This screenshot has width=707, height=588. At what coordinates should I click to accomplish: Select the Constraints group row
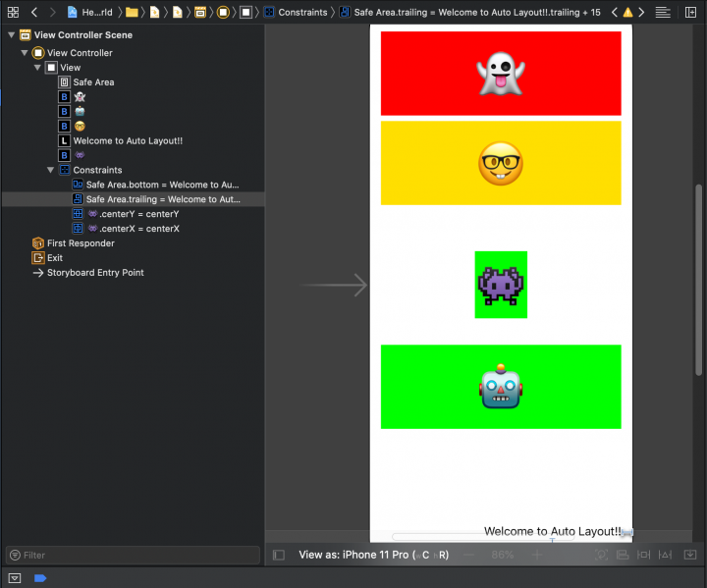tap(133, 170)
